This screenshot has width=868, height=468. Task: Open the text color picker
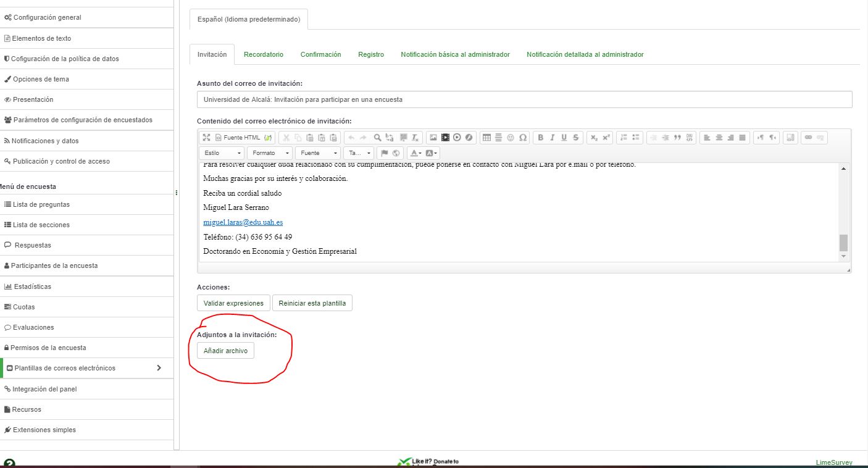click(416, 153)
